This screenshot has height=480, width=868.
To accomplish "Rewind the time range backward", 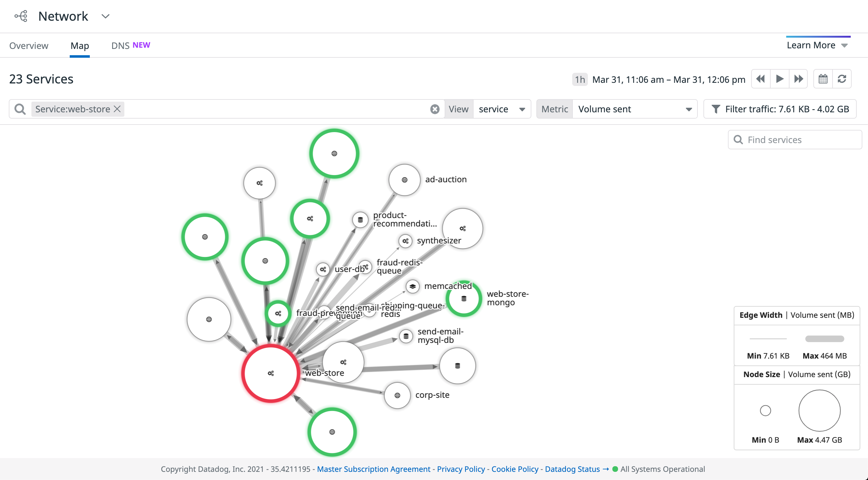I will (x=761, y=79).
